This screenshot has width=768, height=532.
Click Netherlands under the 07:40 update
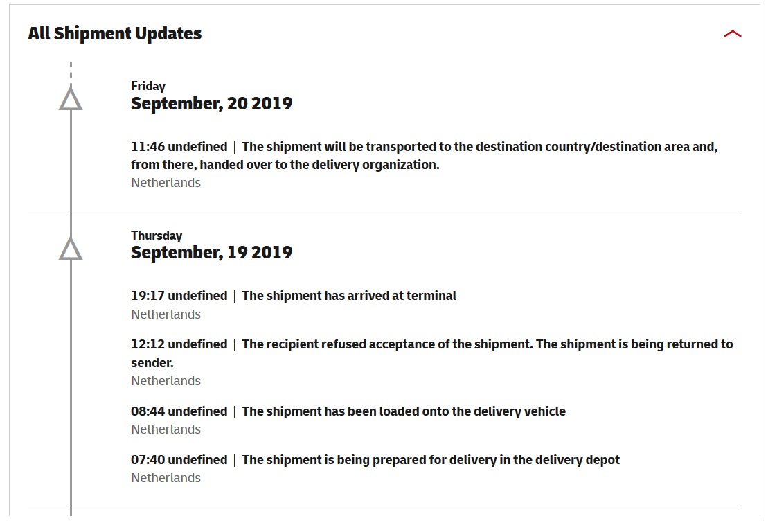(166, 478)
